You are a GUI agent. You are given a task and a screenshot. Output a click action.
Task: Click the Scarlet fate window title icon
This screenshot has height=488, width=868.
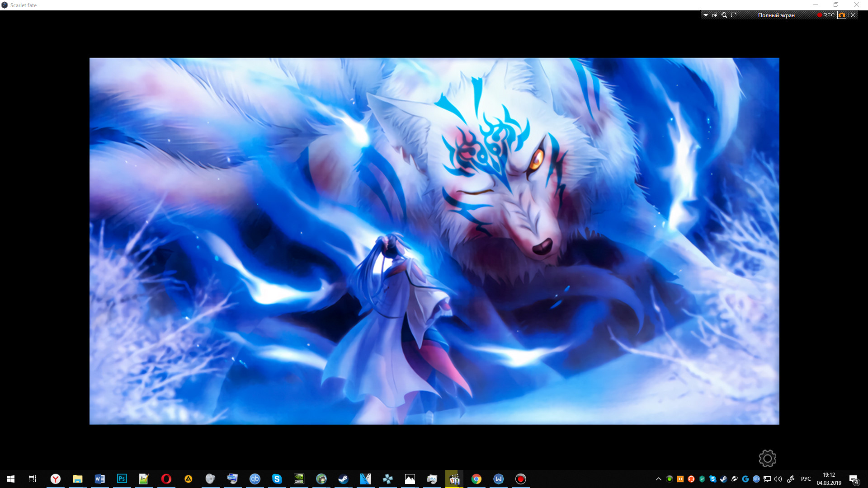click(5, 5)
